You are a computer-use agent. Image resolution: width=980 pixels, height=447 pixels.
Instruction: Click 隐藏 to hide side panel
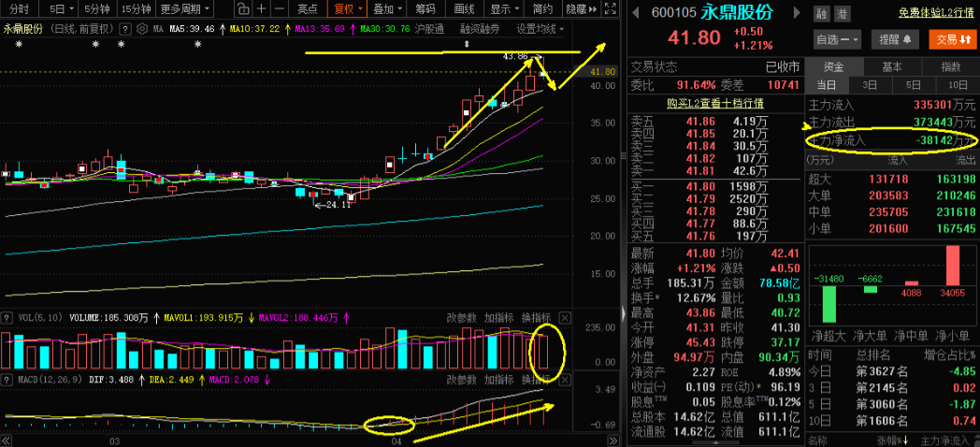[x=582, y=8]
